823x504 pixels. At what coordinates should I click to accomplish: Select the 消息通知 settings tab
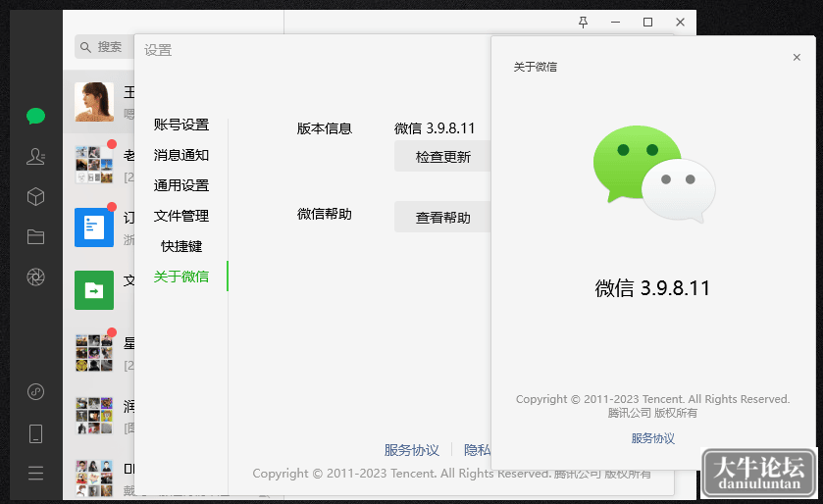pos(181,155)
